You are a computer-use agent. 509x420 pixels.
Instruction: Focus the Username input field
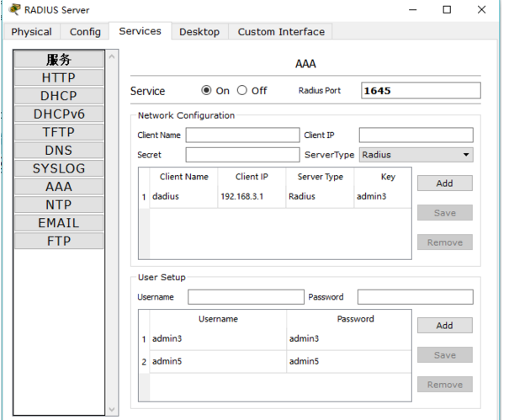click(246, 297)
